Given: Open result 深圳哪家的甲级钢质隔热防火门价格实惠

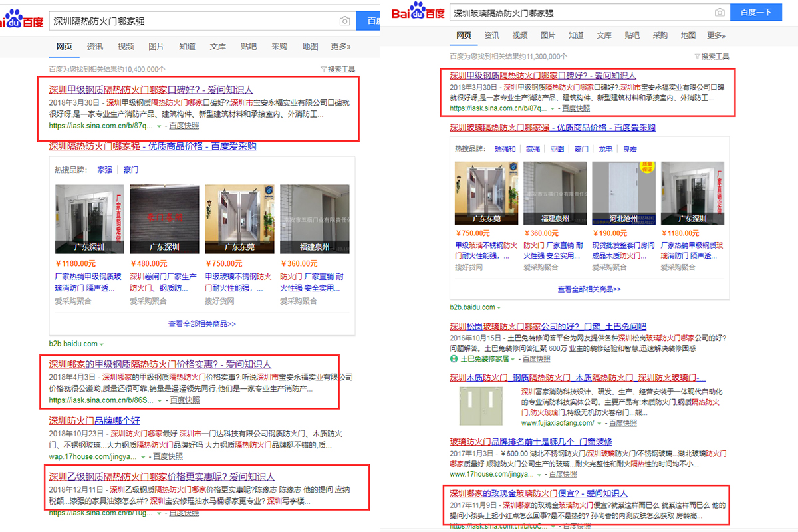Looking at the screenshot, I should pos(160,364).
